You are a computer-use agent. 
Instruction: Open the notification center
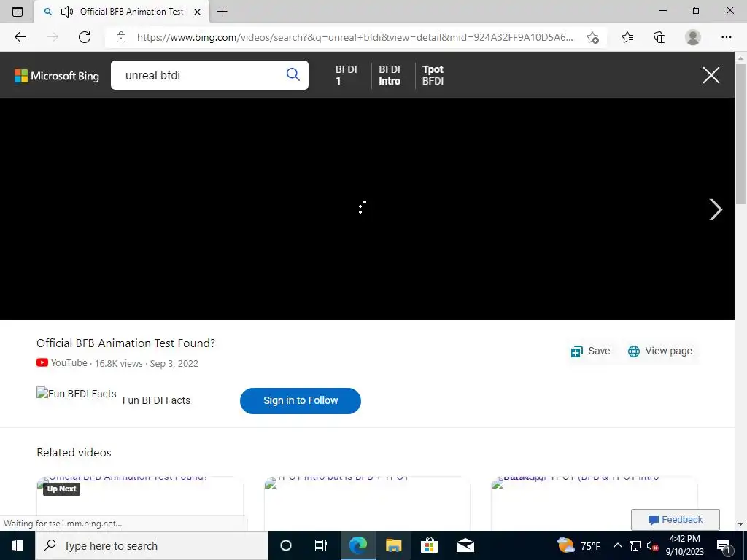pos(724,545)
